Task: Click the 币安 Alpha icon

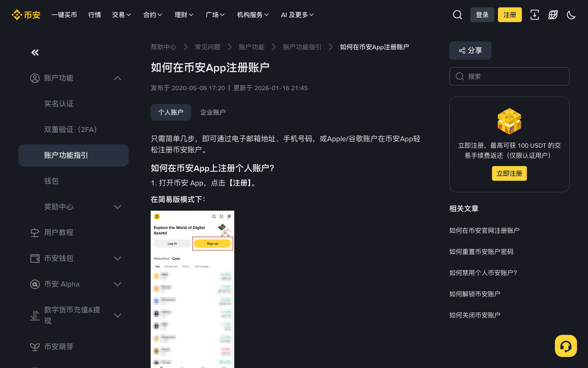Action: click(x=35, y=284)
